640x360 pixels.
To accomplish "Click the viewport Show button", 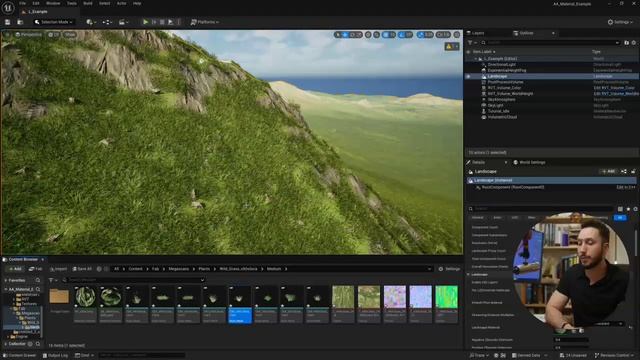I will pyautogui.click(x=70, y=35).
